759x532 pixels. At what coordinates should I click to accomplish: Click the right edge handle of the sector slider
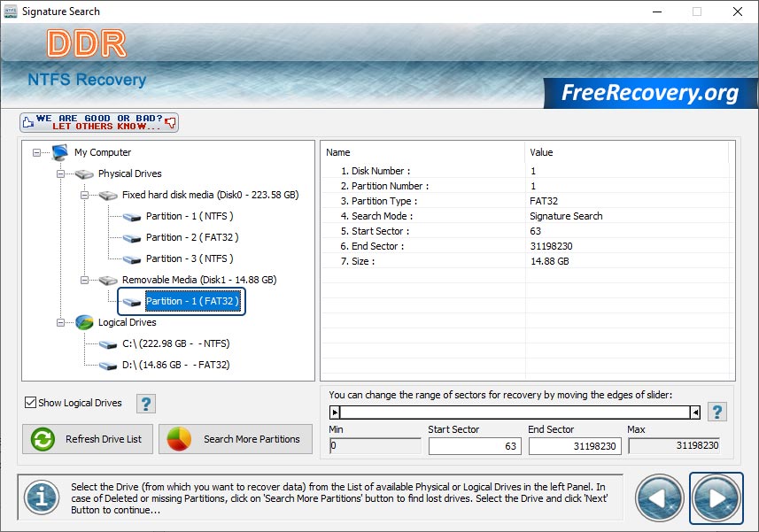click(x=695, y=412)
